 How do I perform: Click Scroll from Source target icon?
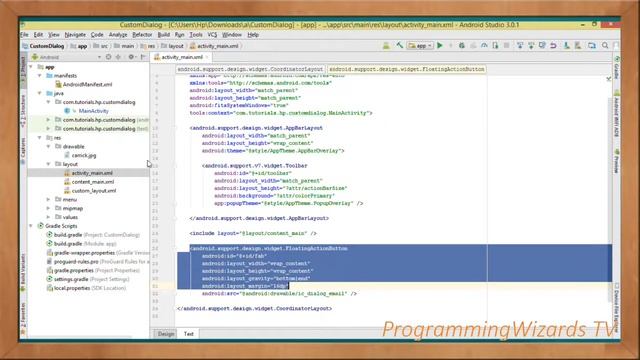pyautogui.click(x=109, y=57)
